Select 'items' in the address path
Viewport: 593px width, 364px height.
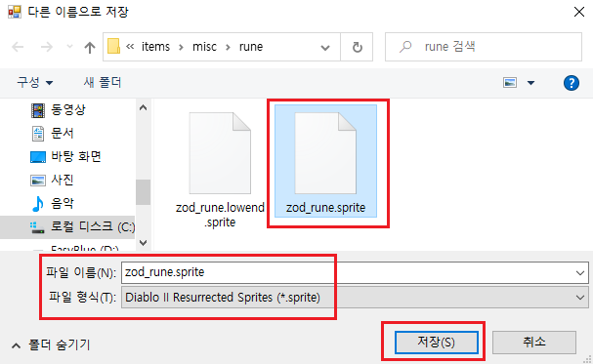(x=155, y=47)
